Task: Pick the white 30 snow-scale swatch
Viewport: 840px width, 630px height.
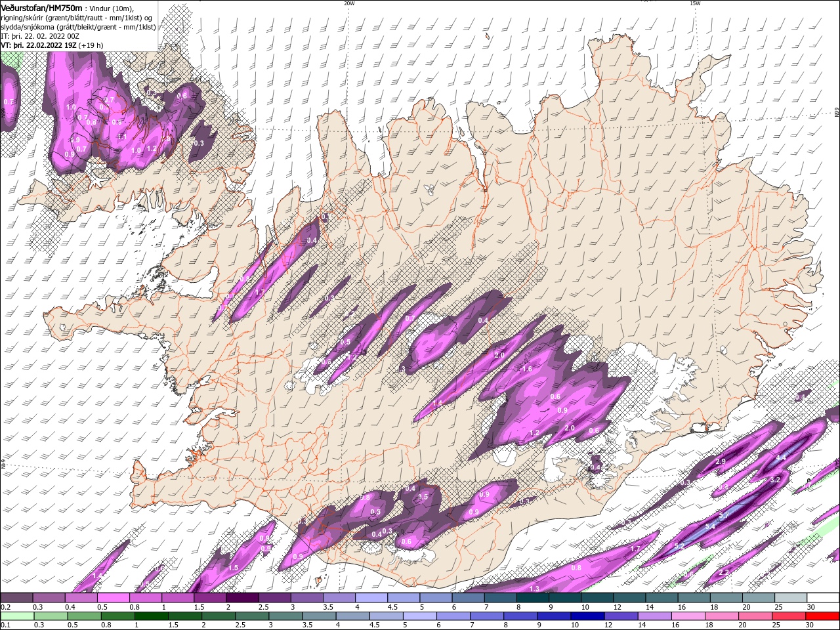Action: (x=823, y=598)
